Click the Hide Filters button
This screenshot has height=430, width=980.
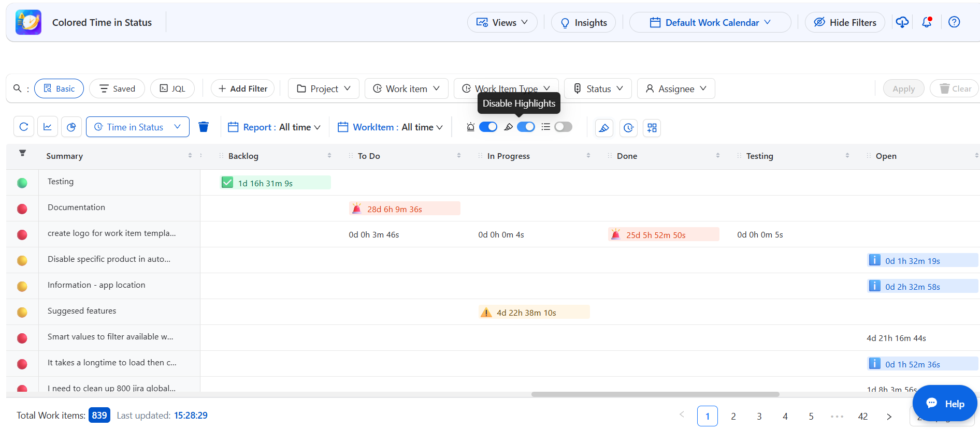click(845, 22)
